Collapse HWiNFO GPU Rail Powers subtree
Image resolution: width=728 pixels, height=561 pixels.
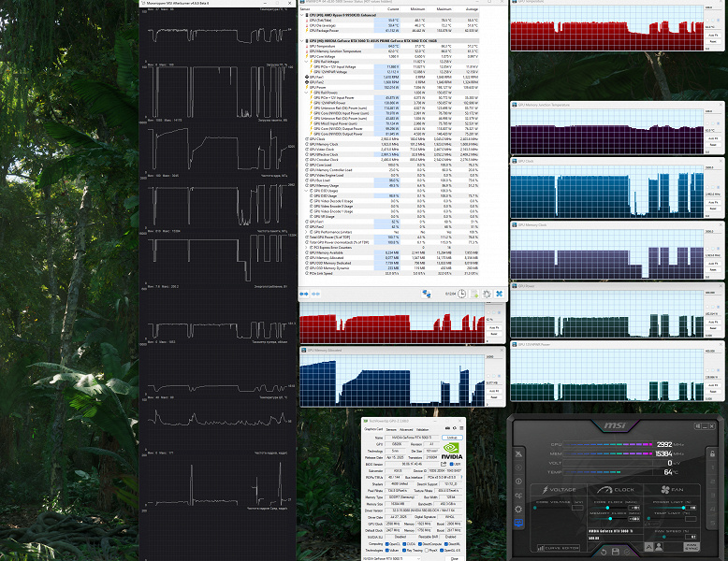pos(306,93)
